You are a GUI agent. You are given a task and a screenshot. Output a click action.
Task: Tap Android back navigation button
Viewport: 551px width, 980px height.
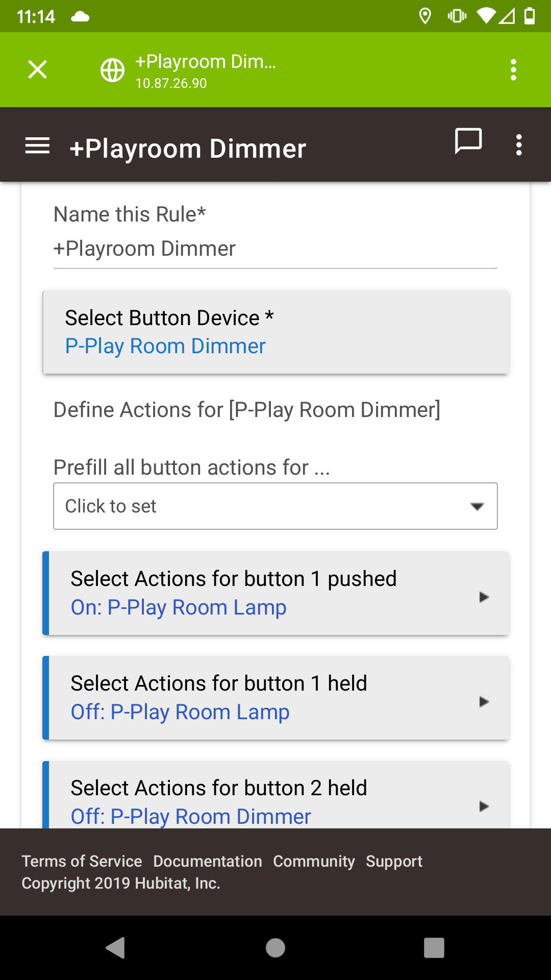tap(115, 948)
